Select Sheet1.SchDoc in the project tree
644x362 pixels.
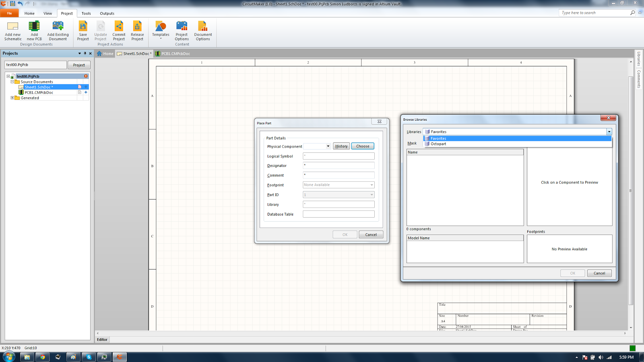(x=39, y=87)
